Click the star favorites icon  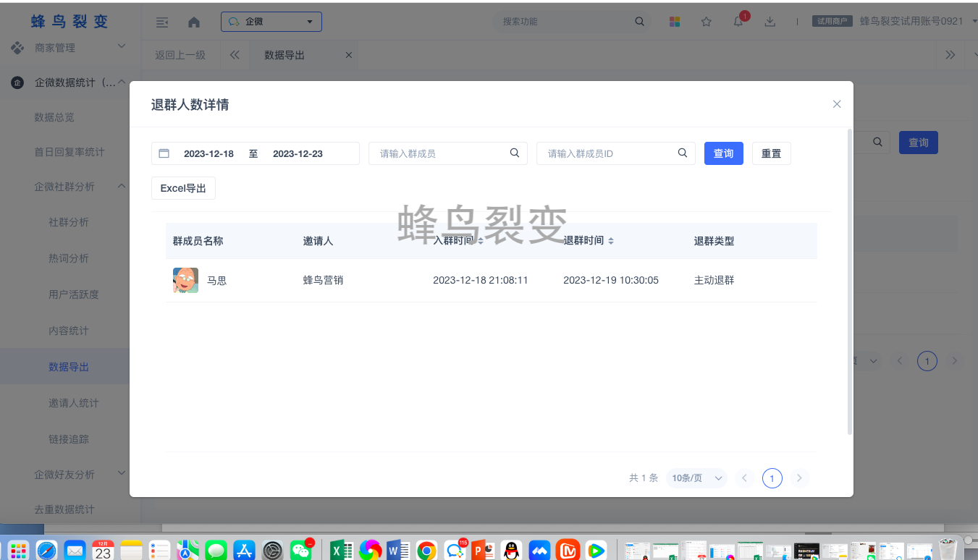pos(707,22)
